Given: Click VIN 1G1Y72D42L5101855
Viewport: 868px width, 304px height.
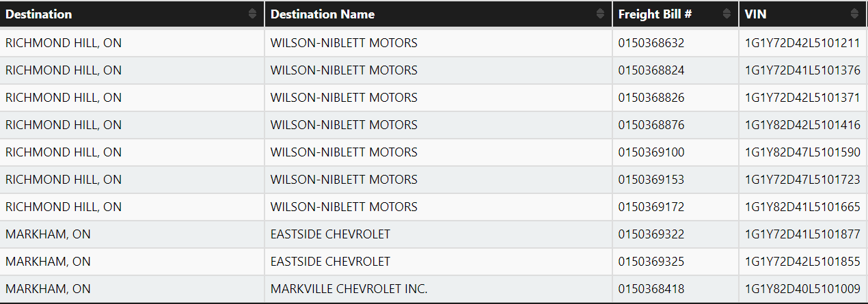Looking at the screenshot, I should pos(802,262).
